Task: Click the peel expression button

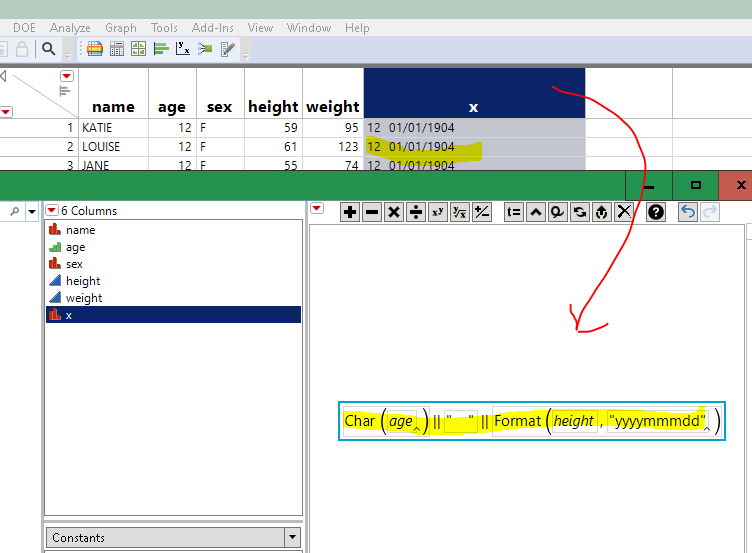Action: pos(557,212)
